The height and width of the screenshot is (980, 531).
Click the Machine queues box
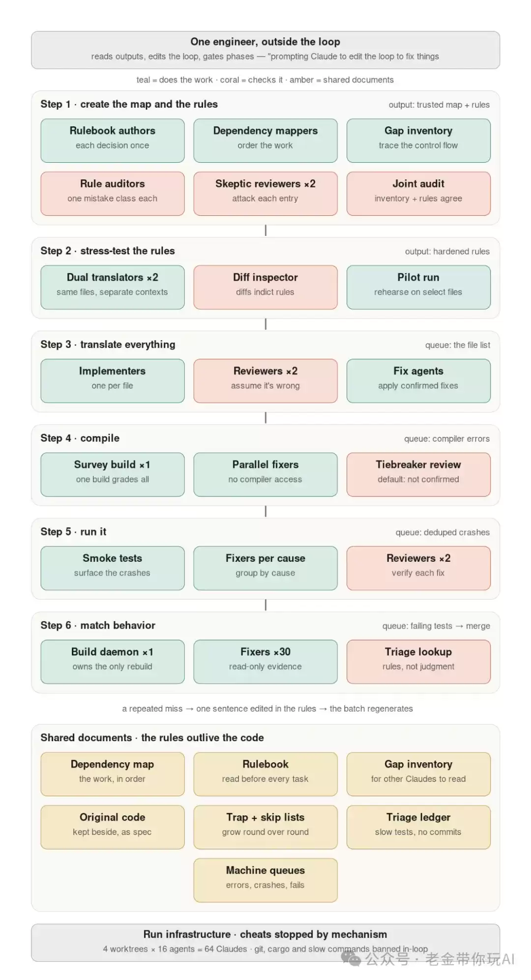click(265, 880)
